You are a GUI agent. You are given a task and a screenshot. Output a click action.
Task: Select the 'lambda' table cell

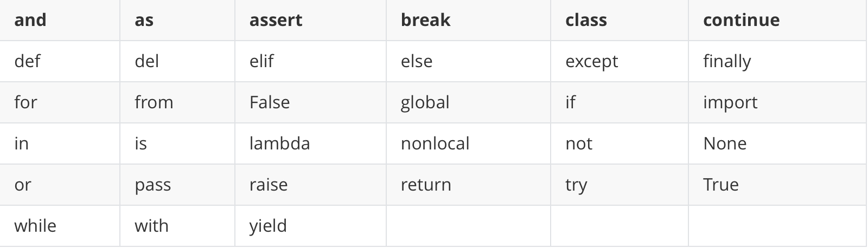pos(310,143)
